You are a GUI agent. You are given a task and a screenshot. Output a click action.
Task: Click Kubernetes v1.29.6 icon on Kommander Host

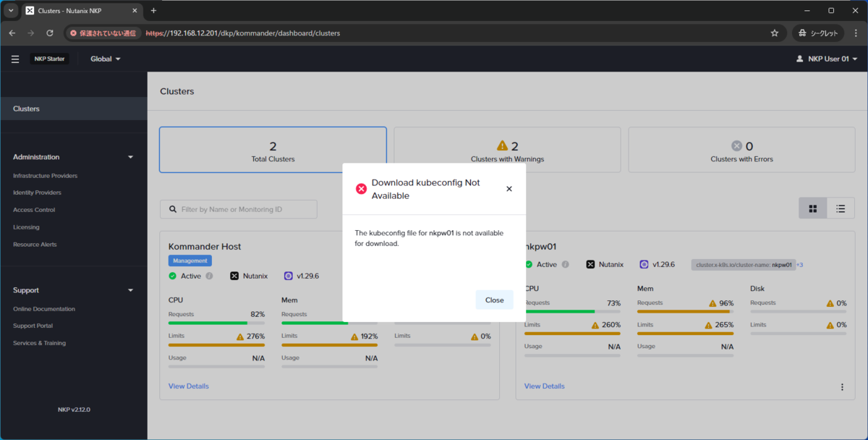point(289,276)
